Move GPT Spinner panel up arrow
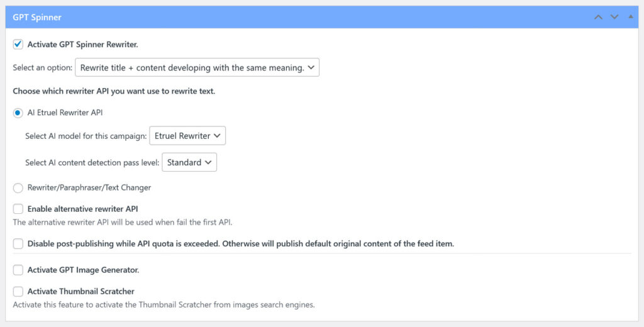The image size is (644, 327). tap(599, 17)
